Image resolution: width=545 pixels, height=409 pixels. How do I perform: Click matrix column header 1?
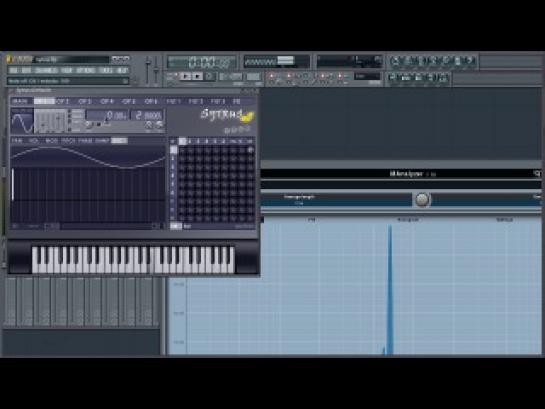point(182,141)
